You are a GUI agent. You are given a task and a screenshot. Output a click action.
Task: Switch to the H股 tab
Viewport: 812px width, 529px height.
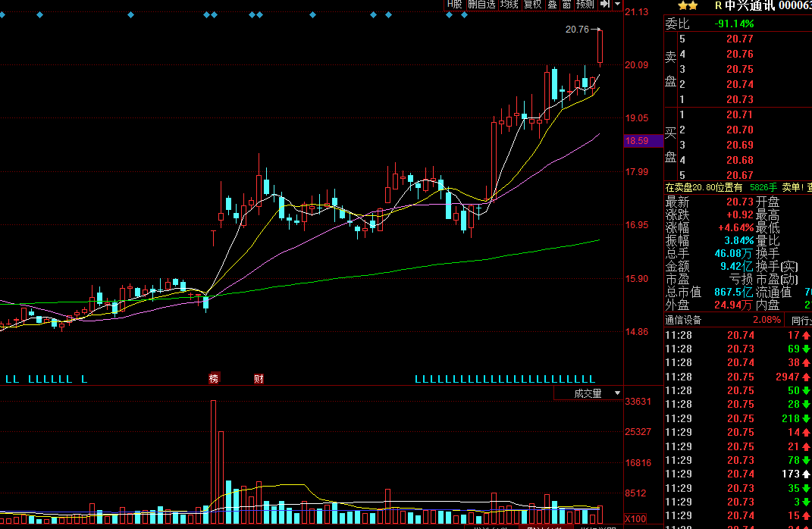[454, 5]
